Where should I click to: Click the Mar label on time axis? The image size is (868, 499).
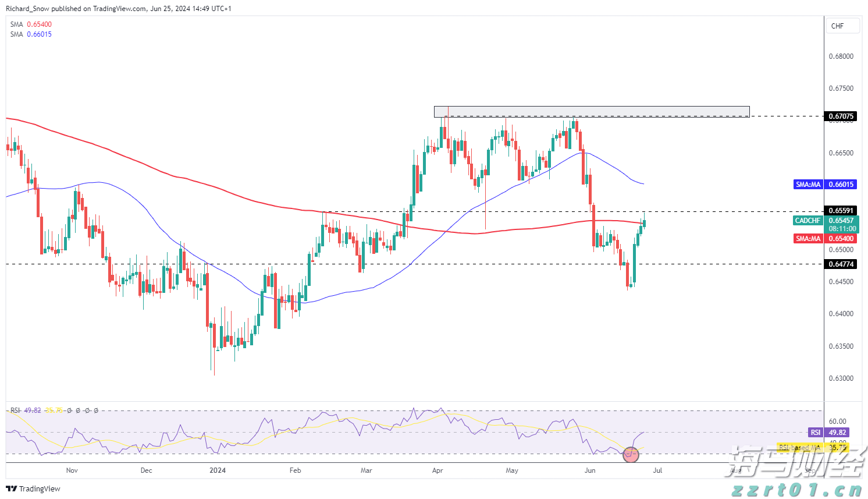(367, 470)
